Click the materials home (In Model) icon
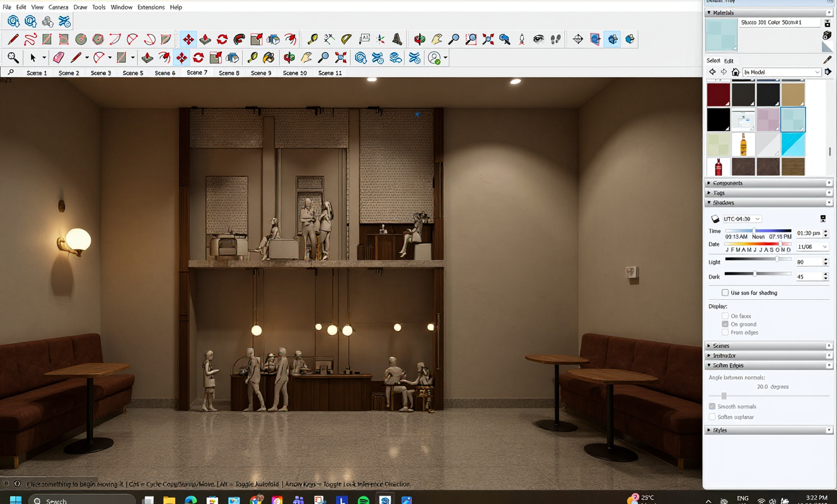This screenshot has width=837, height=504. (x=735, y=72)
